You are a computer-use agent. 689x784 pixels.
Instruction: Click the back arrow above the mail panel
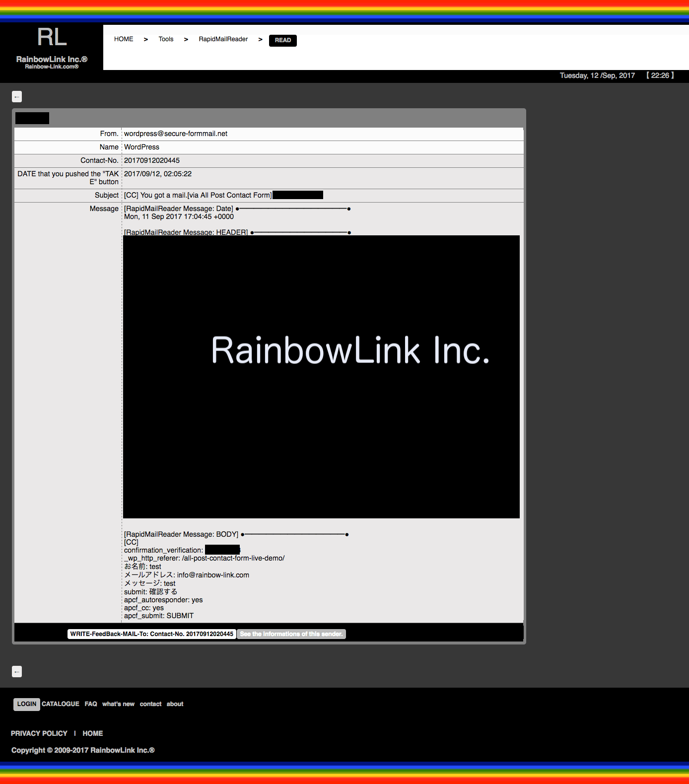point(17,97)
